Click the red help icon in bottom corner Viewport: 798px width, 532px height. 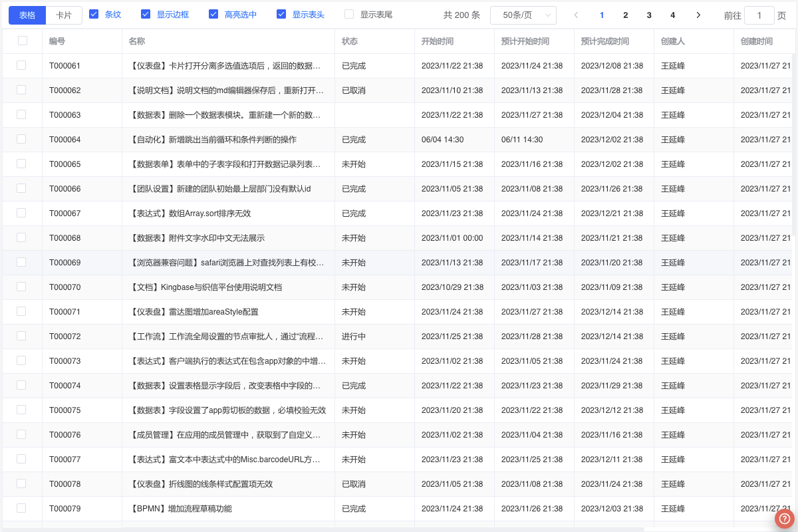pyautogui.click(x=785, y=518)
